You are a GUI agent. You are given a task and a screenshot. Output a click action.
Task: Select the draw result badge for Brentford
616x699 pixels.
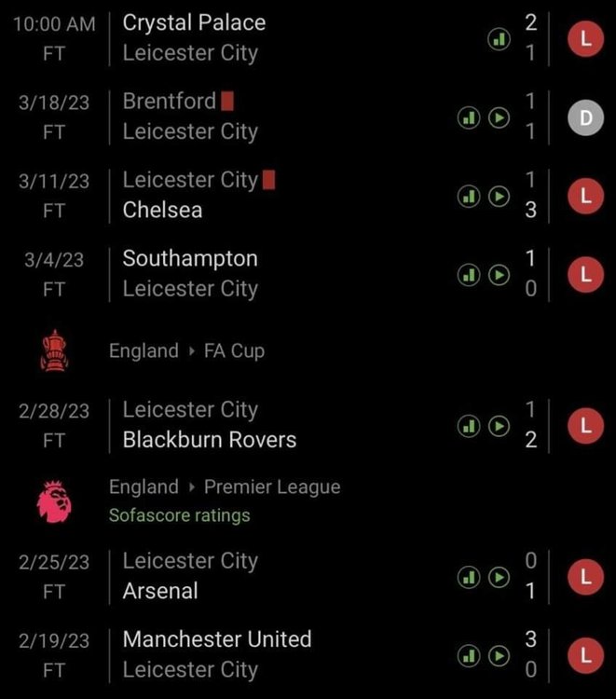[x=585, y=117]
